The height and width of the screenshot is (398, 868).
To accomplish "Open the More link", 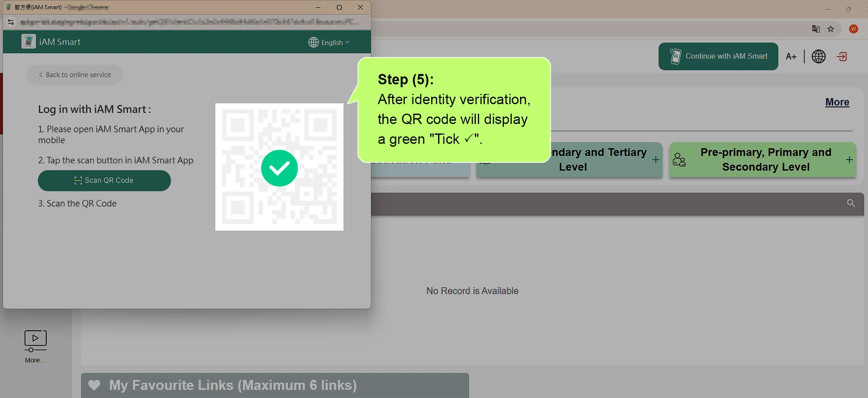I will [837, 102].
